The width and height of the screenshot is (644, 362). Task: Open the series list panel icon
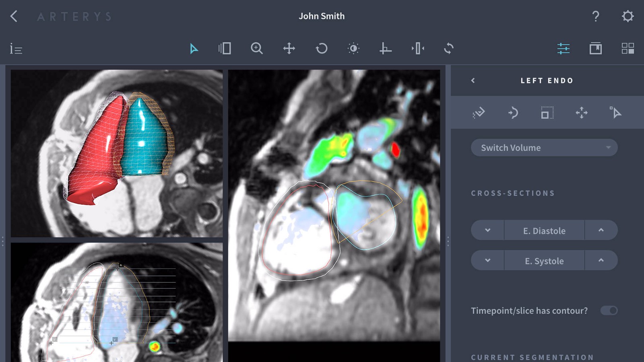click(x=16, y=49)
